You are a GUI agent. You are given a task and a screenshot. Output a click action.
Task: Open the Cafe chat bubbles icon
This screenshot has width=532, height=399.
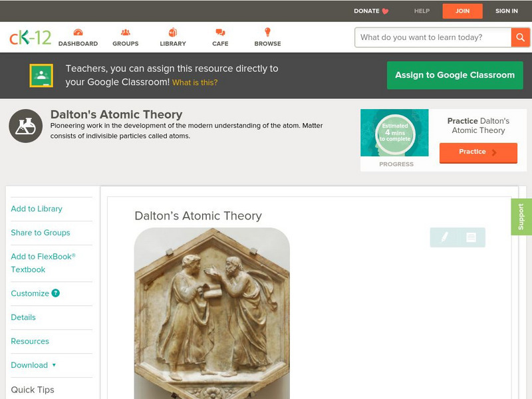tap(220, 32)
